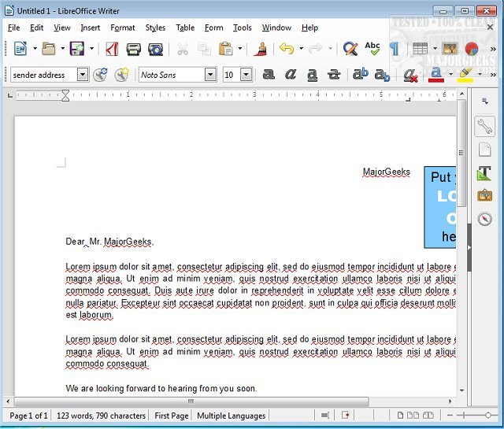Expand the Save dropdown arrow
504x429 pixels.
click(91, 49)
